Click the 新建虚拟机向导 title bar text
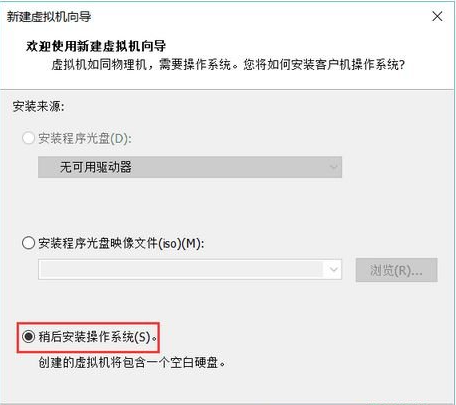Image resolution: width=456 pixels, height=405 pixels. tap(49, 16)
